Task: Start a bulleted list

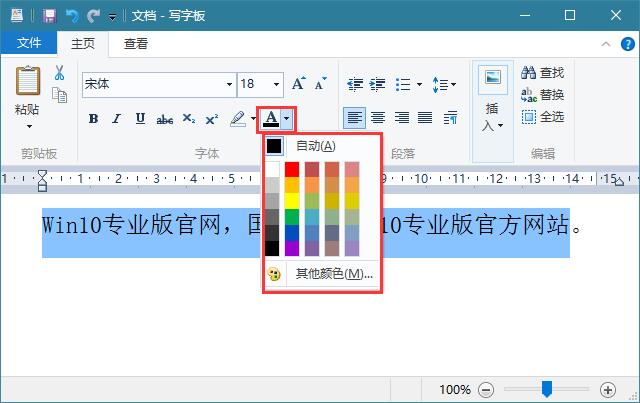Action: click(403, 85)
